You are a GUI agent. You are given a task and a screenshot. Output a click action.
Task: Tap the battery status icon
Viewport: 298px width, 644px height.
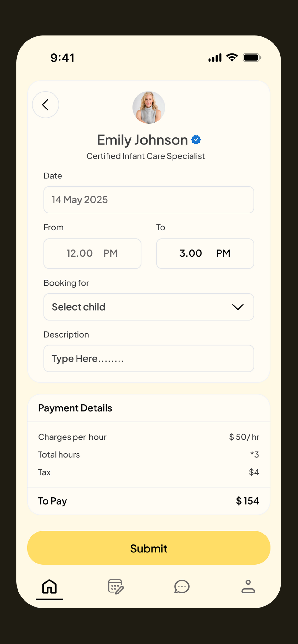252,58
